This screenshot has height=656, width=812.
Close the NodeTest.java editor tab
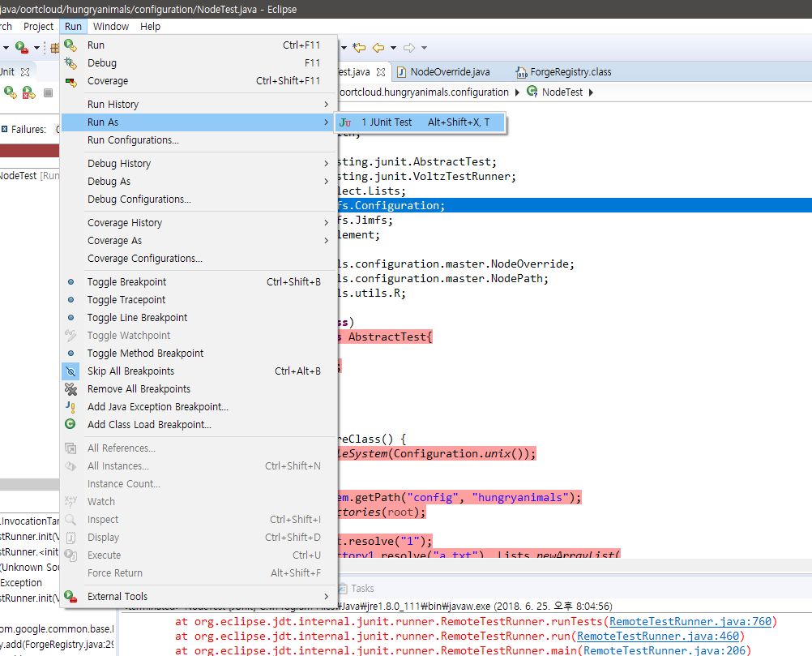tap(381, 72)
